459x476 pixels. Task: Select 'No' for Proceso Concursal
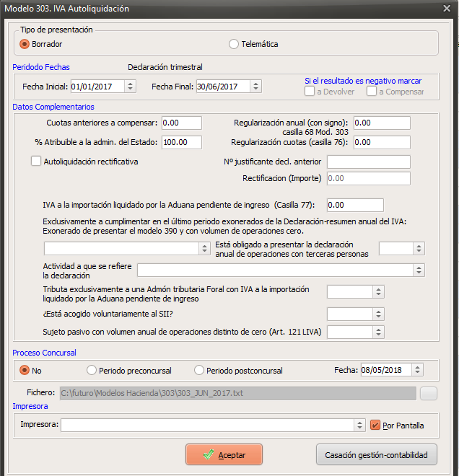point(25,370)
